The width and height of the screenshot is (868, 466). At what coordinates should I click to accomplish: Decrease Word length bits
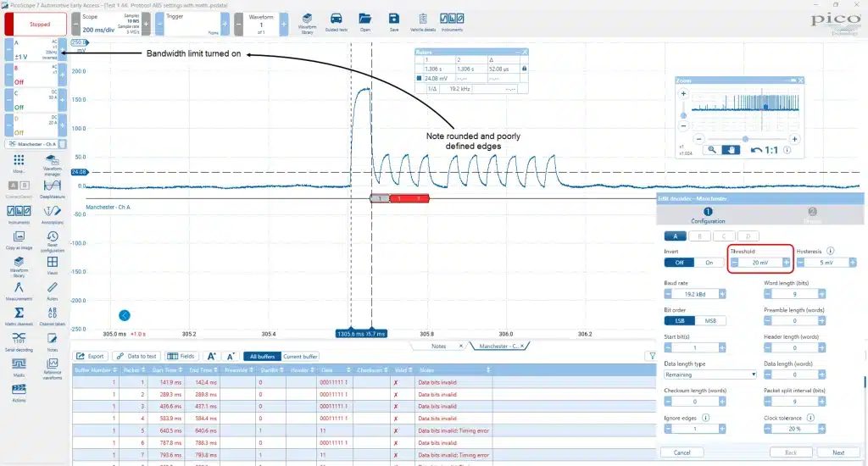pos(767,294)
